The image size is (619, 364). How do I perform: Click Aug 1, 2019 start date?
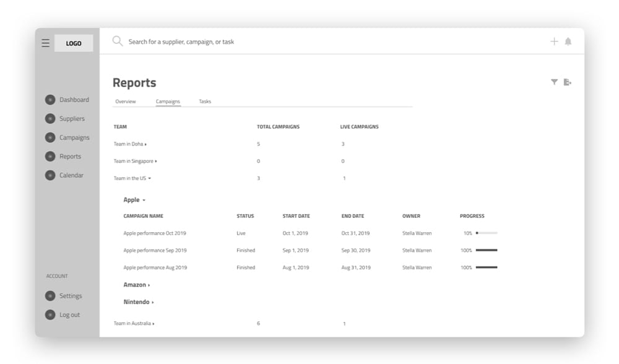296,267
